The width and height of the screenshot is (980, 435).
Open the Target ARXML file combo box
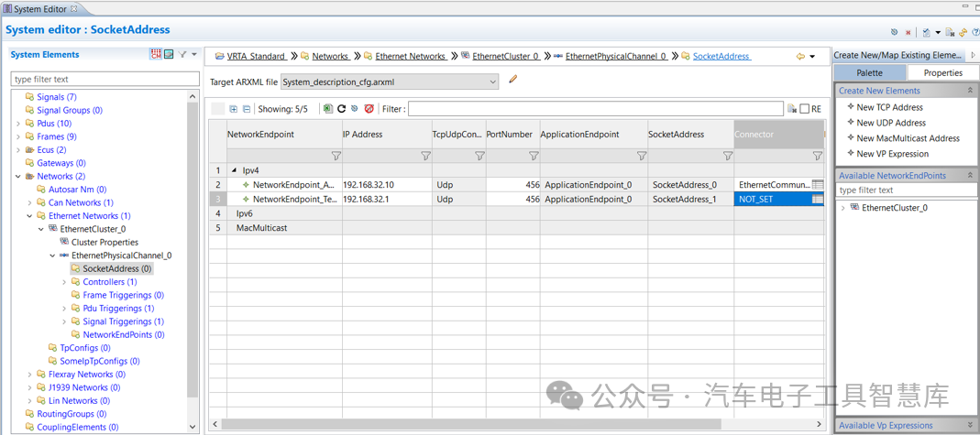coord(390,82)
